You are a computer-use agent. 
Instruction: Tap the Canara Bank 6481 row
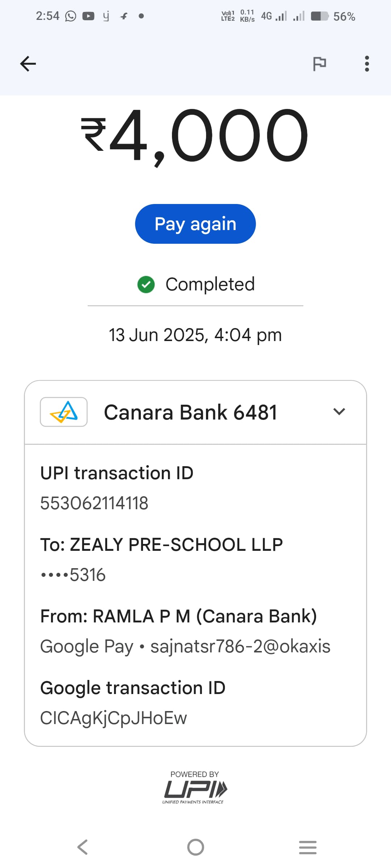[190, 412]
